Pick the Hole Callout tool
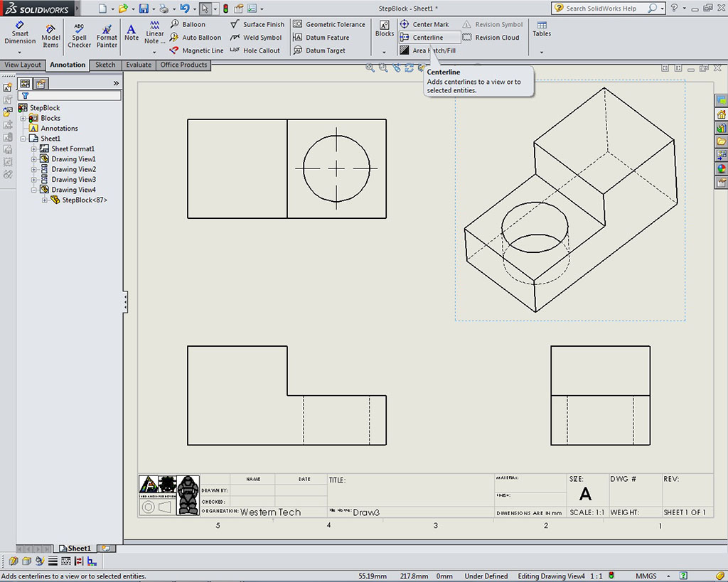This screenshot has height=582, width=728. tap(261, 50)
